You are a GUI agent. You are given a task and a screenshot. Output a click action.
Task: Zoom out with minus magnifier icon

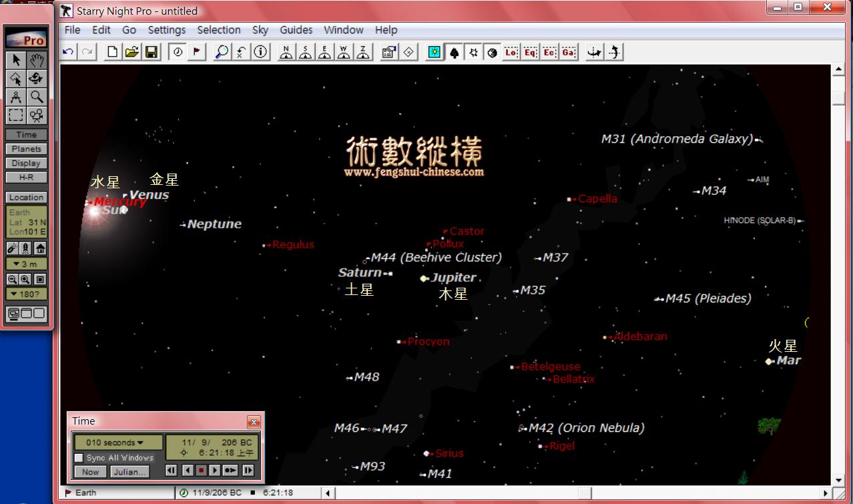point(12,280)
